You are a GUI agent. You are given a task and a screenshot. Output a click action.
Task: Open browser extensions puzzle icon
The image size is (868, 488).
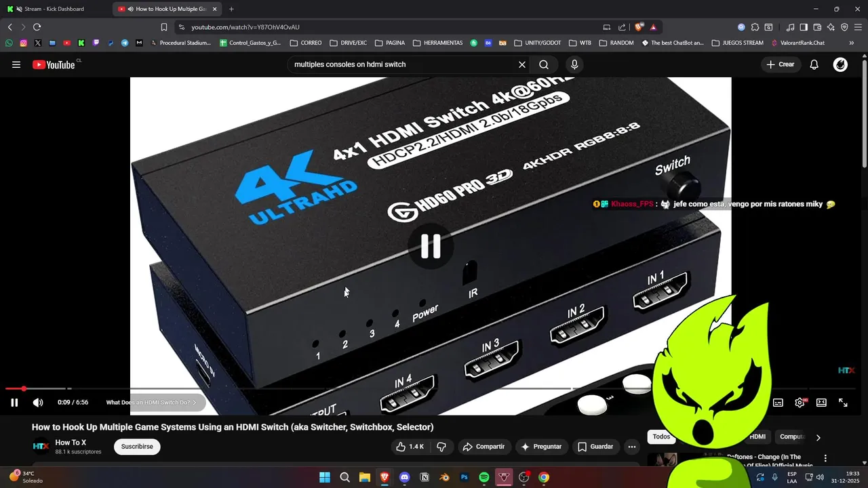pyautogui.click(x=755, y=27)
